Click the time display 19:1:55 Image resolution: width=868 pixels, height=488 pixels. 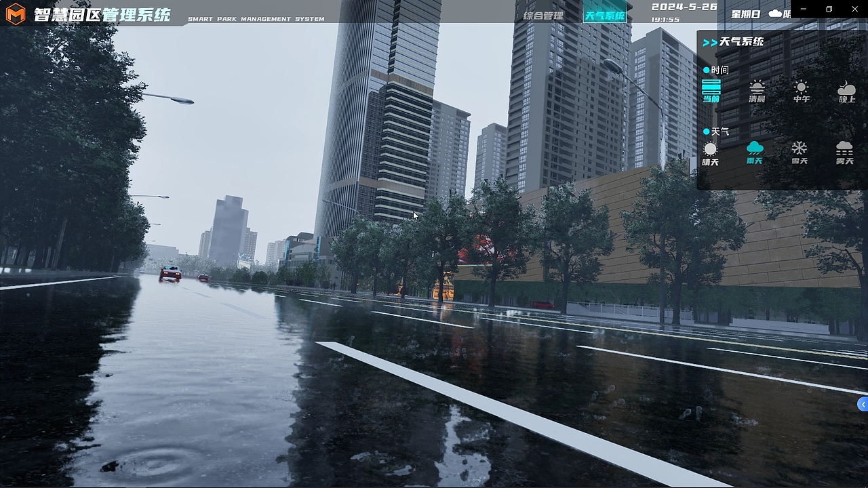pos(665,20)
